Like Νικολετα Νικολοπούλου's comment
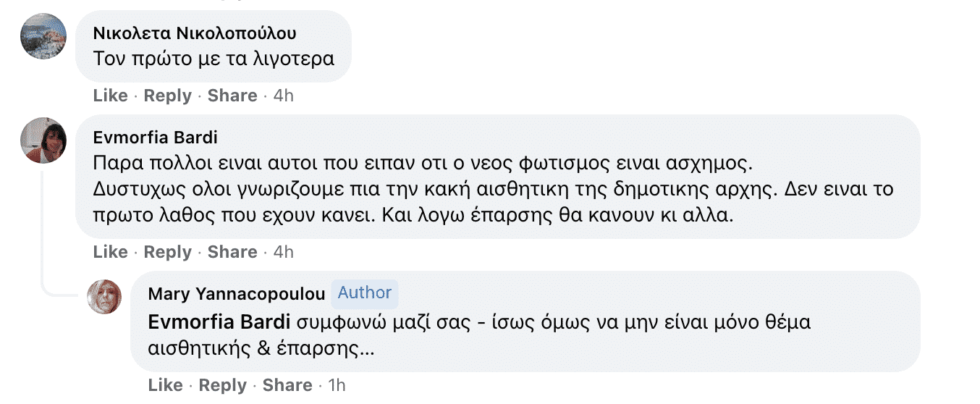980x404 pixels. coord(111,96)
